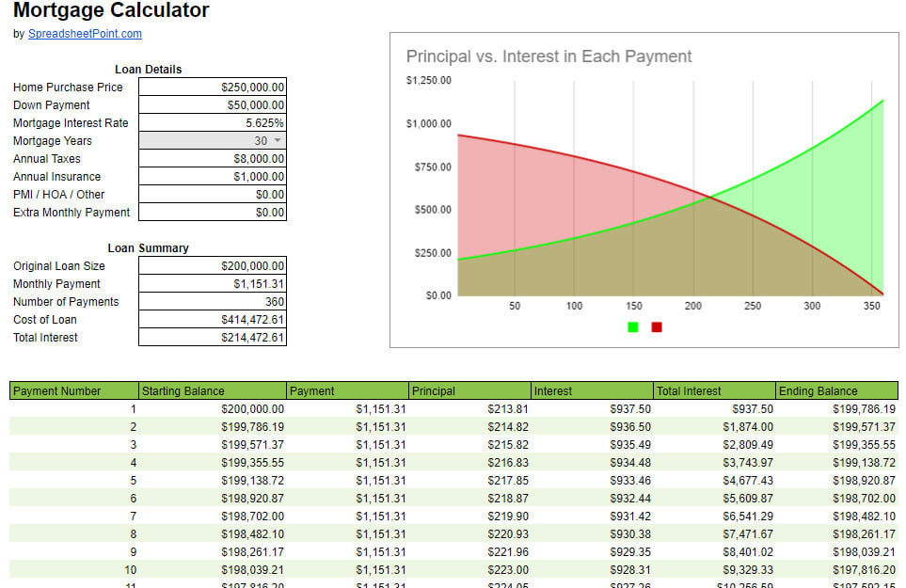Select principal $214.82 in payment 2 row
The image size is (906, 588).
(x=470, y=427)
